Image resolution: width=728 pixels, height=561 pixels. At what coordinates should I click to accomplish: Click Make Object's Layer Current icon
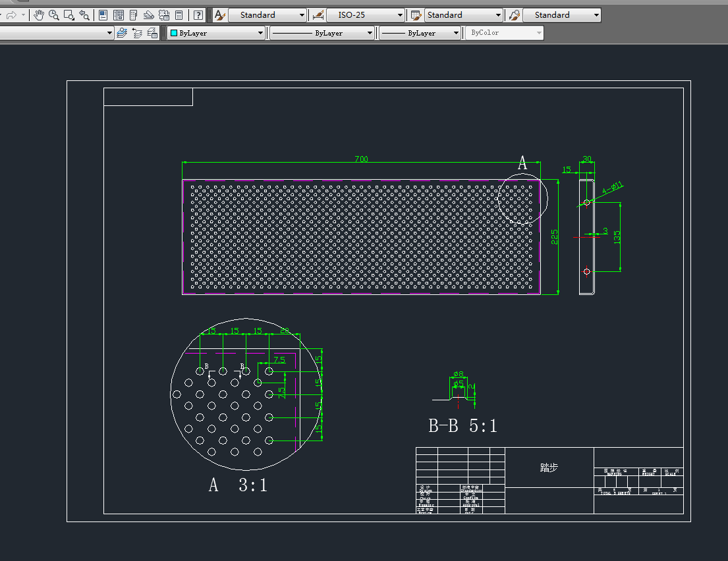[x=122, y=33]
